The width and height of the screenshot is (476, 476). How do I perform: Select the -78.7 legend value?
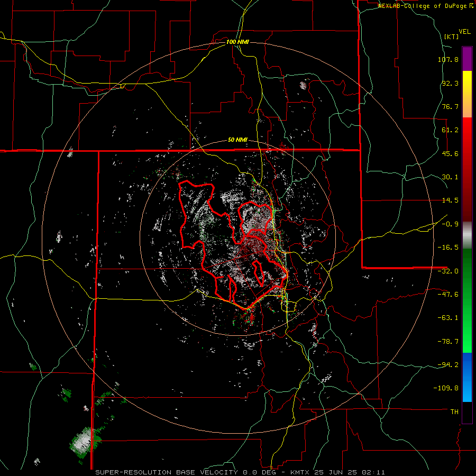(448, 342)
